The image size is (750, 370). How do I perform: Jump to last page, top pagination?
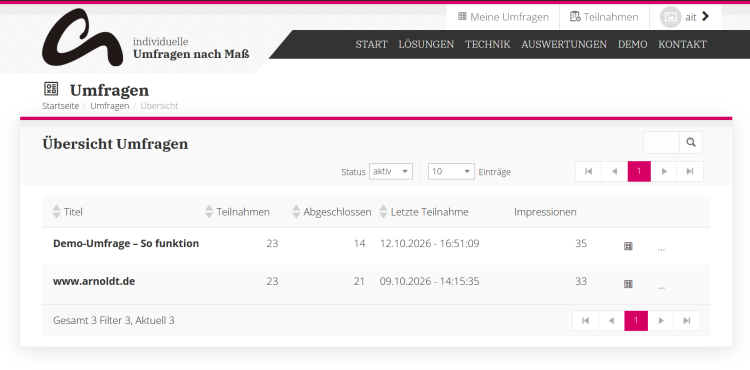tap(690, 172)
